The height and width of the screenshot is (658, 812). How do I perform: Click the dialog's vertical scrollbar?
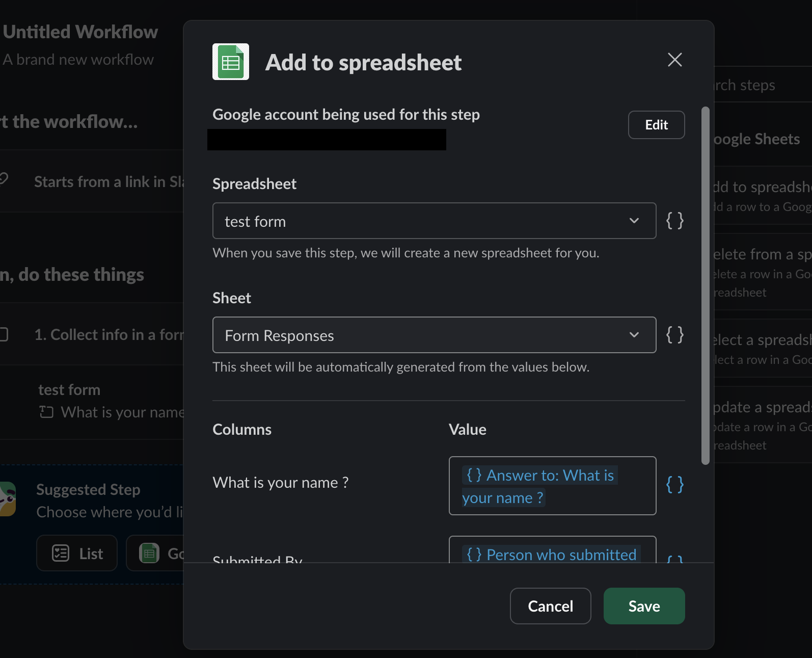(x=706, y=285)
